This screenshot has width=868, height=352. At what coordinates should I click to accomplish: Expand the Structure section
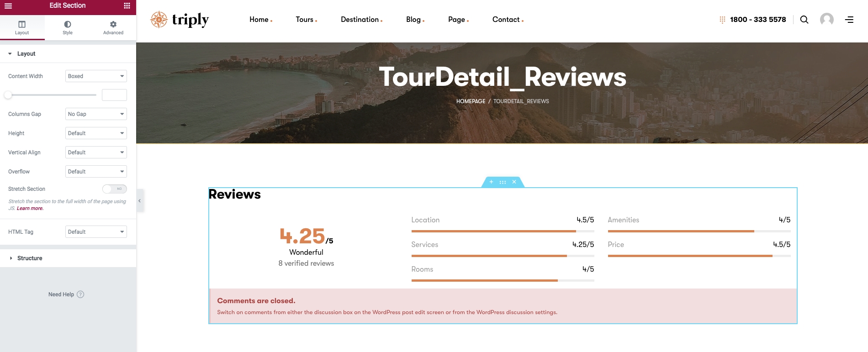(30, 258)
